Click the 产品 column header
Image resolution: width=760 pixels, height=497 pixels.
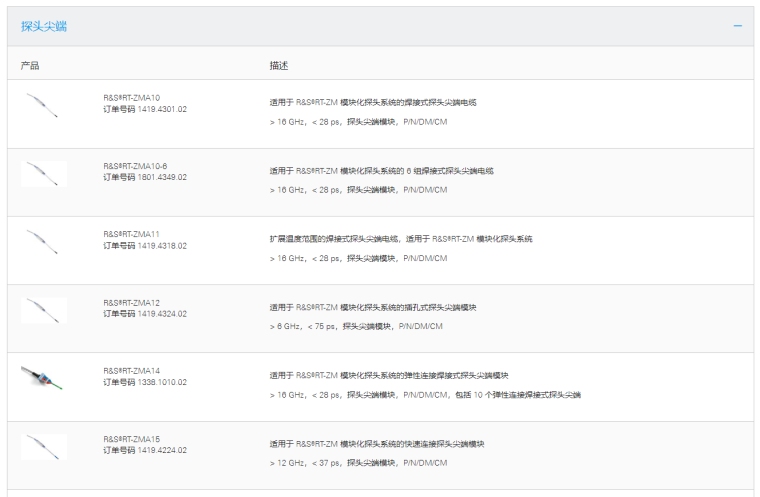coord(30,65)
